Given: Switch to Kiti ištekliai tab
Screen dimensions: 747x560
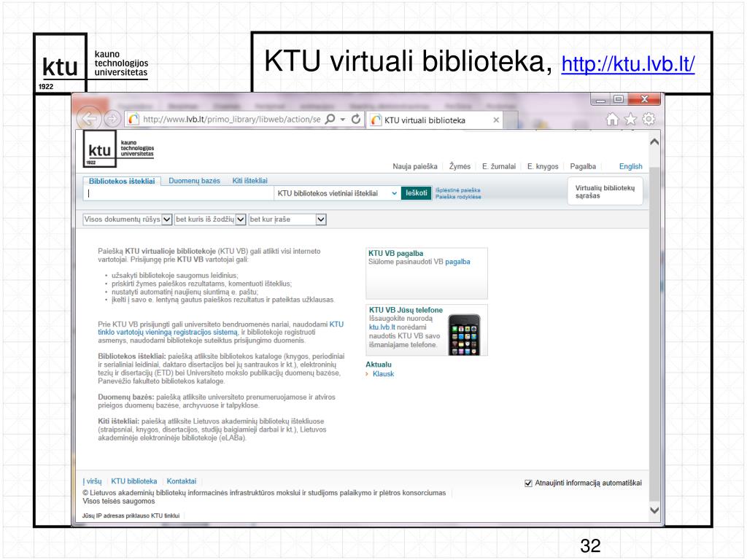Looking at the screenshot, I should (x=249, y=181).
